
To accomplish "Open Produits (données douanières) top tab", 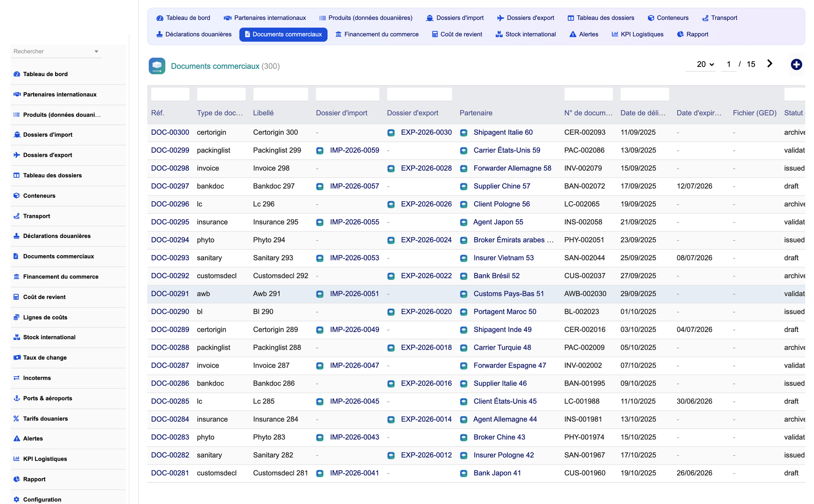I will 366,18.
